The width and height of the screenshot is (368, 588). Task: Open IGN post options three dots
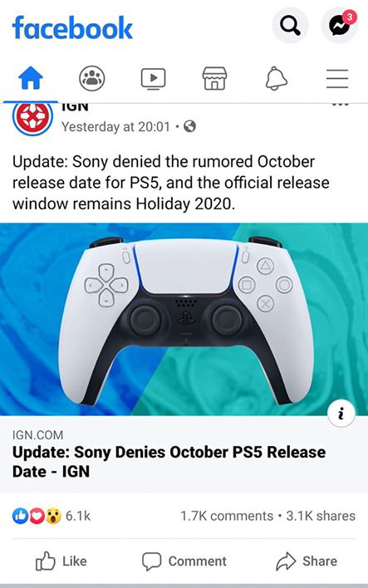(x=341, y=105)
